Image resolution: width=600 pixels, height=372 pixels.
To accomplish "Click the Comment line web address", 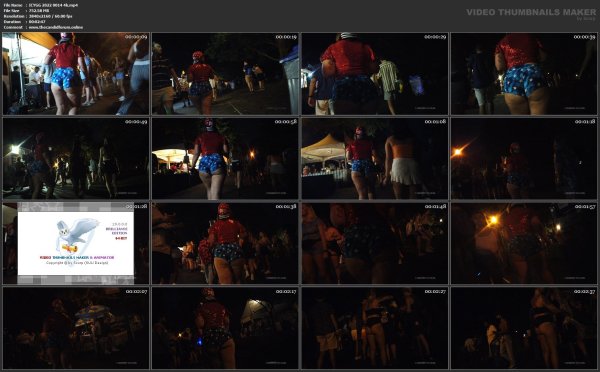I will point(55,27).
